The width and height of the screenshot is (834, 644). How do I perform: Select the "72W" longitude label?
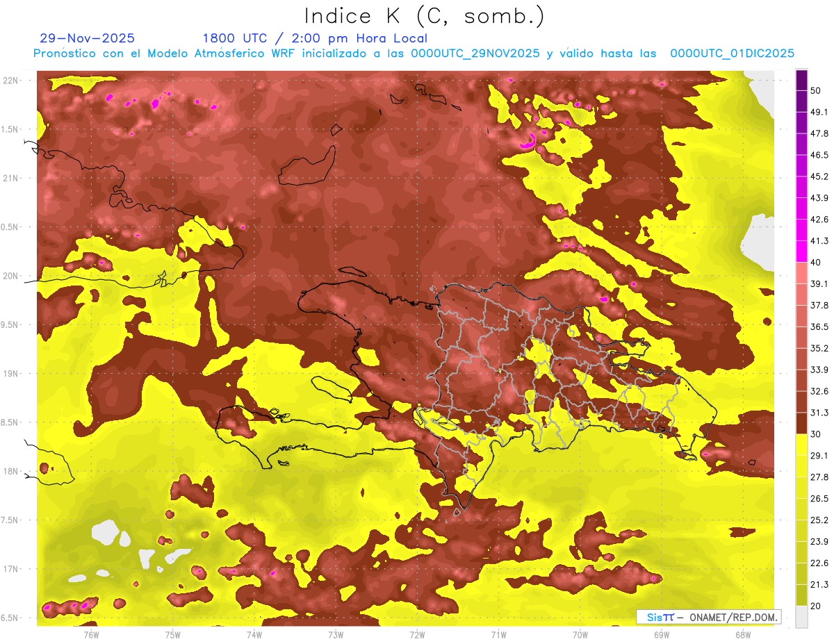tap(417, 634)
